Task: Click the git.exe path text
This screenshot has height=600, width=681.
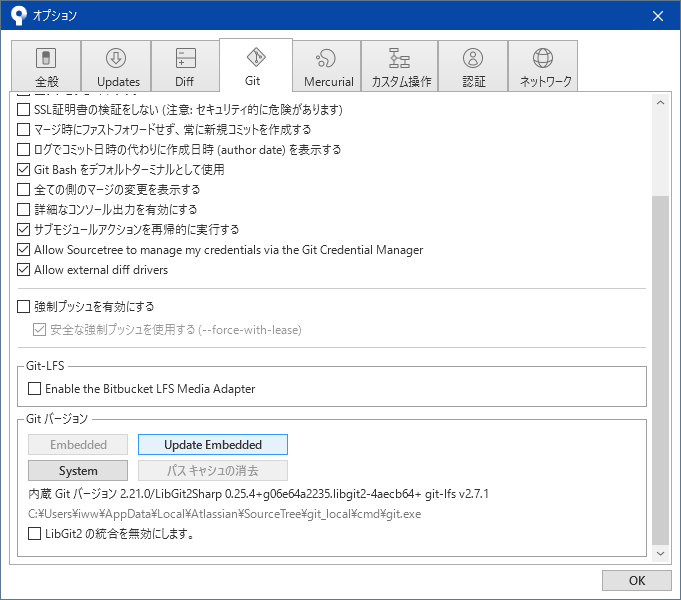Action: tap(225, 514)
